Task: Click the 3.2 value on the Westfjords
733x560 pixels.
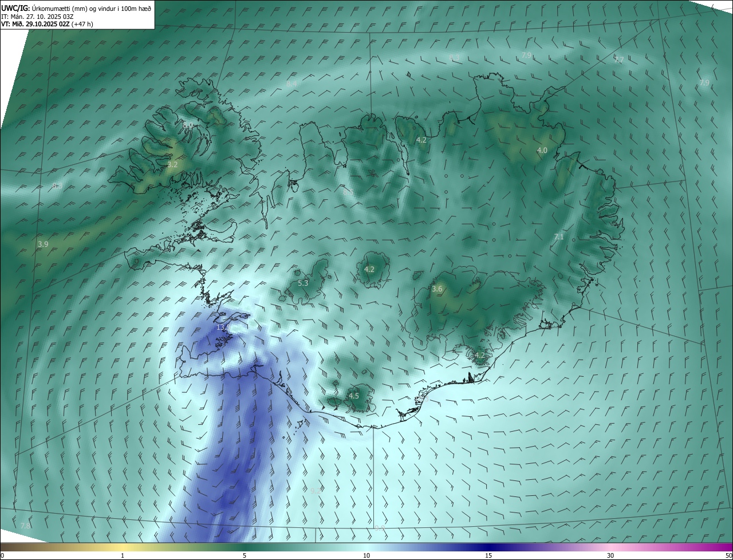Action: [172, 164]
